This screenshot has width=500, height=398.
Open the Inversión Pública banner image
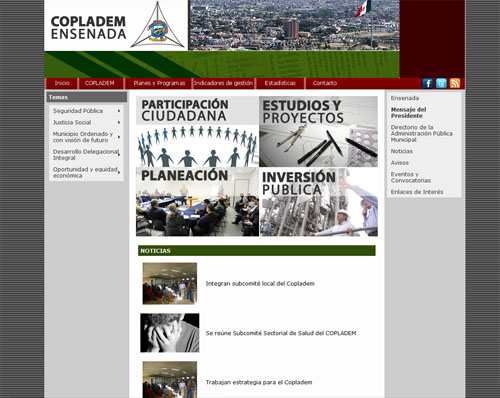click(x=319, y=202)
